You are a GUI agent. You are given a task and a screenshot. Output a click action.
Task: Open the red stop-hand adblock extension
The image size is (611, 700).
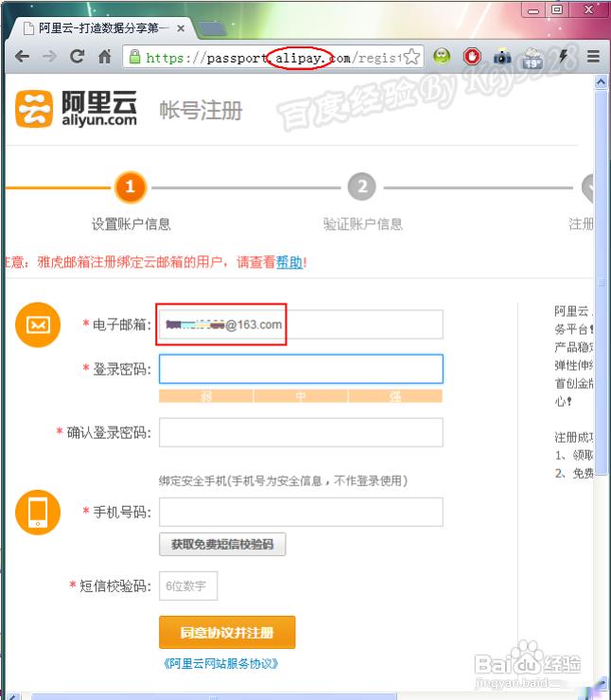pyautogui.click(x=472, y=56)
